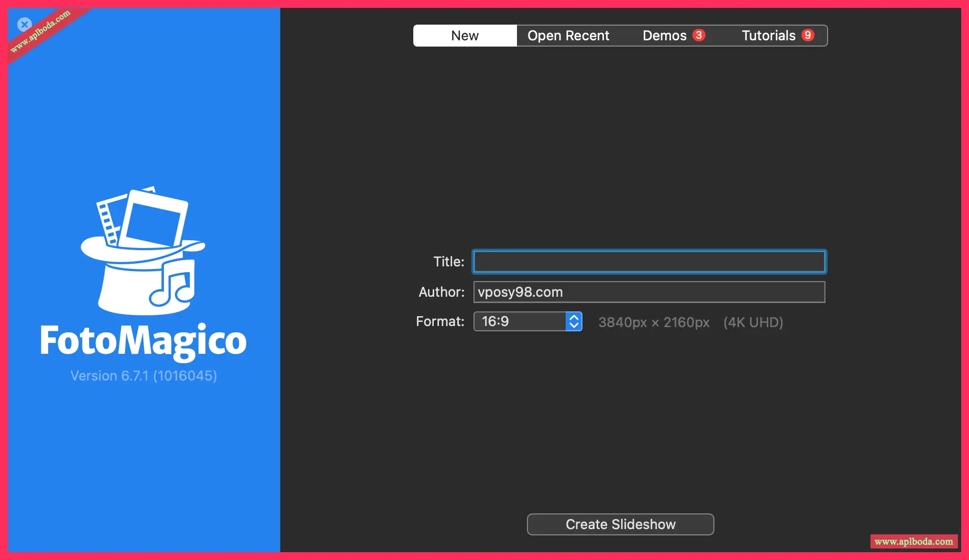This screenshot has width=969, height=560.
Task: Click the FotoMagico top hat logo
Action: pos(143,251)
